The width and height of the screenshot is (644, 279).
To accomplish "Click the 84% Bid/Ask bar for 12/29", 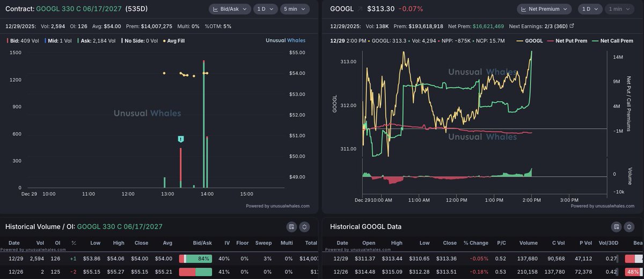I will point(195,259).
